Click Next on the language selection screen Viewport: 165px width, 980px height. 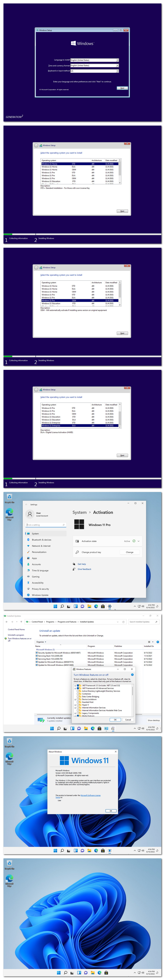pos(122,88)
